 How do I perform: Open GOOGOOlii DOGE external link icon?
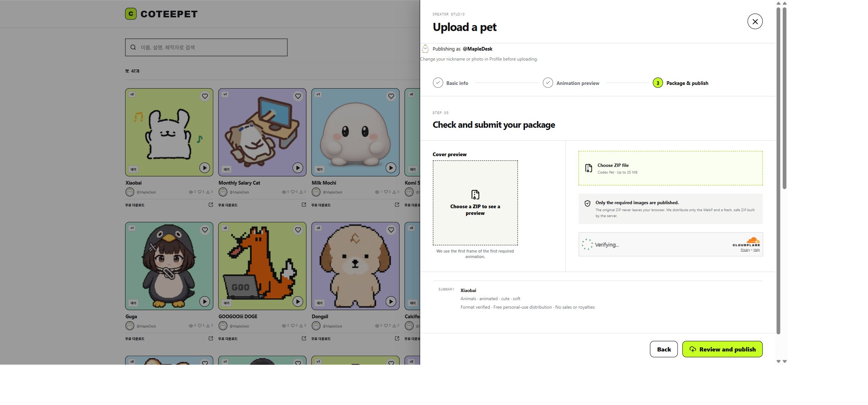click(304, 338)
